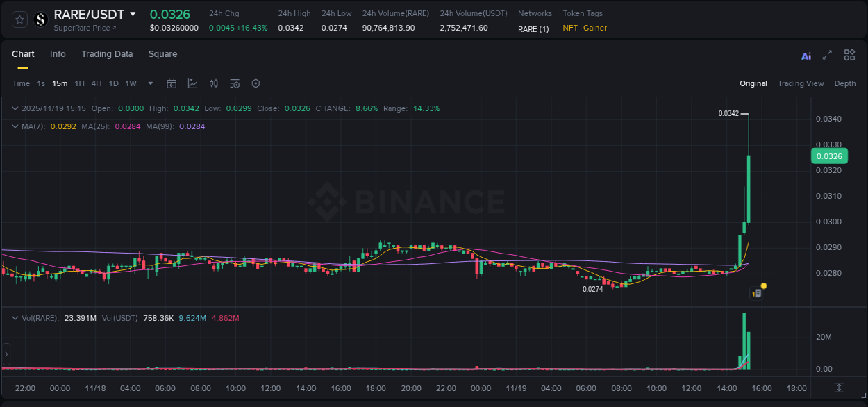Image resolution: width=868 pixels, height=407 pixels.
Task: Expand the chart to fullscreen
Action: (x=826, y=54)
